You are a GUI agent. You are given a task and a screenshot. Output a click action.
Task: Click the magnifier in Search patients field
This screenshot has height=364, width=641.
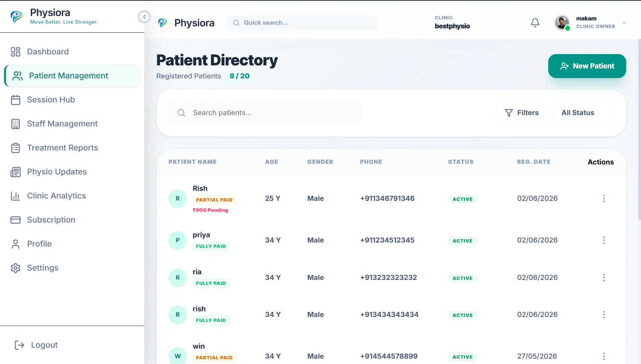[x=181, y=113]
